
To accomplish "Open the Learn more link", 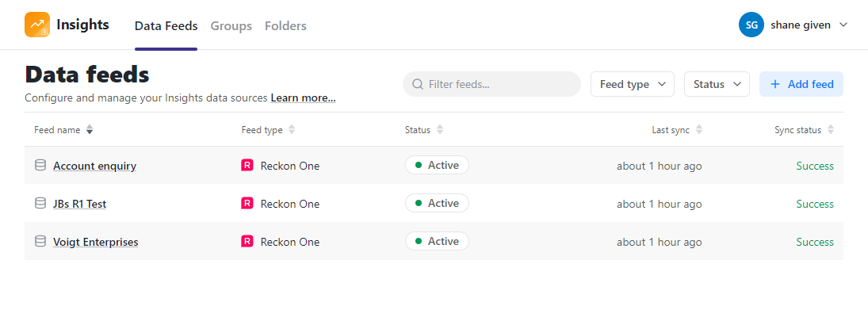I will tap(303, 98).
